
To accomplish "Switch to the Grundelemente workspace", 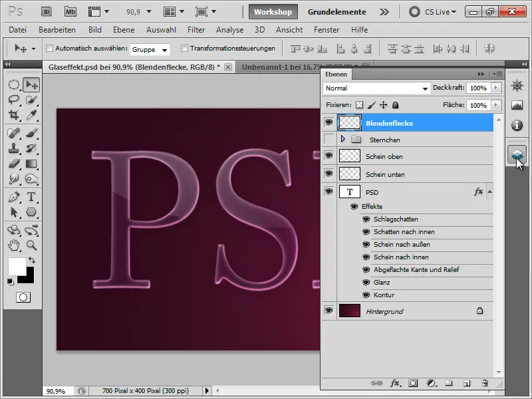I will (x=339, y=11).
